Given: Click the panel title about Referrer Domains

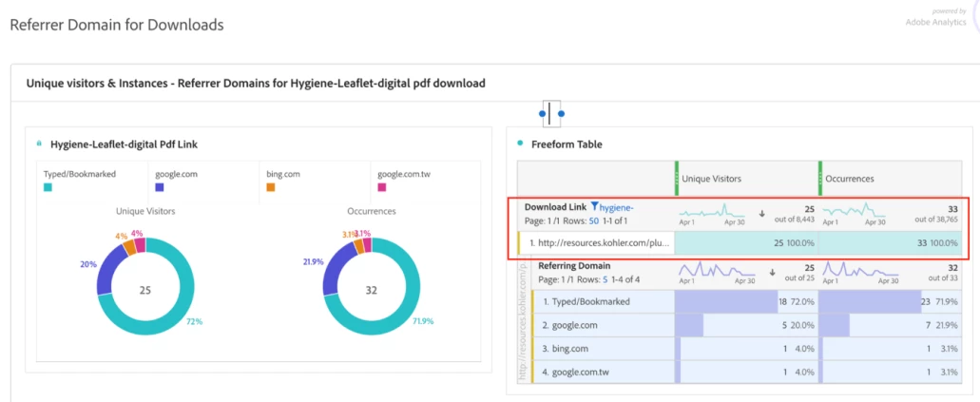Looking at the screenshot, I should point(256,83).
